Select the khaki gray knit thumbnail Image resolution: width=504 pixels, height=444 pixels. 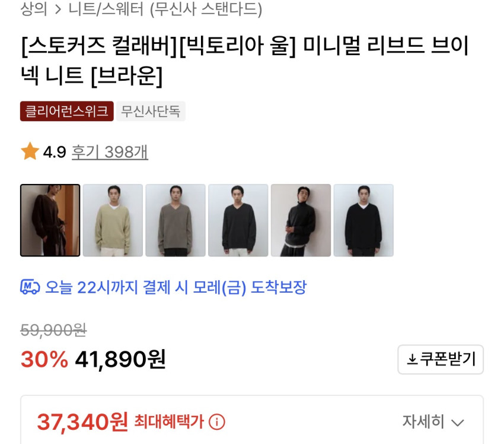(x=176, y=220)
